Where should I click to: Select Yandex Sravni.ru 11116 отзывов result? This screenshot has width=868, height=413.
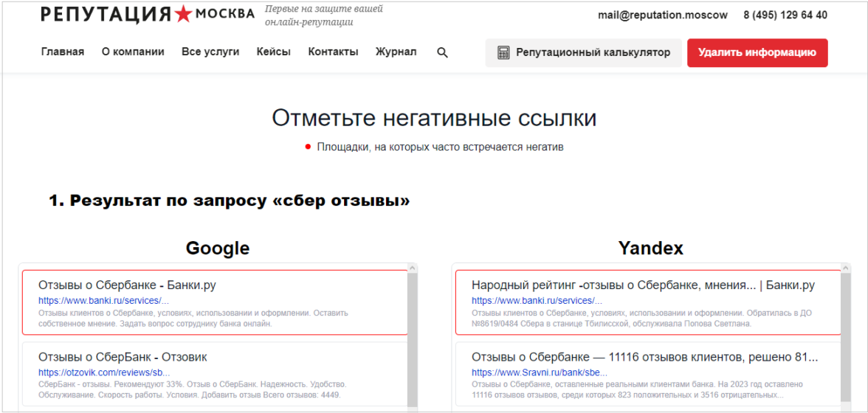click(647, 373)
